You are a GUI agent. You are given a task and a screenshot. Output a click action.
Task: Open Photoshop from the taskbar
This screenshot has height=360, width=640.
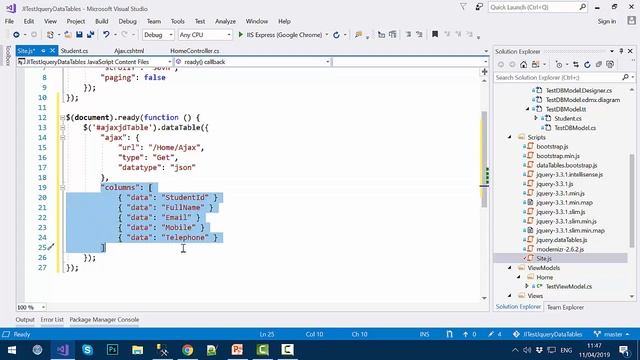pos(112,350)
